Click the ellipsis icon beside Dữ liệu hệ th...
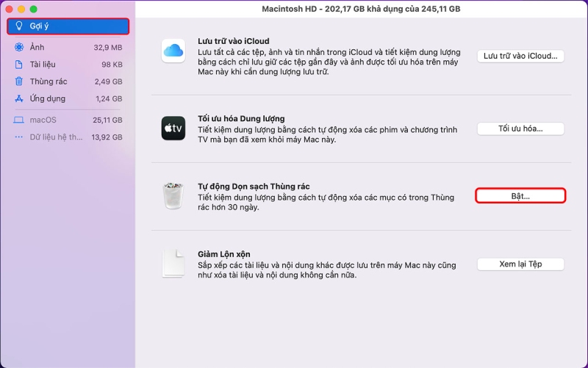Screen dimensions: 588x368 click(19, 137)
